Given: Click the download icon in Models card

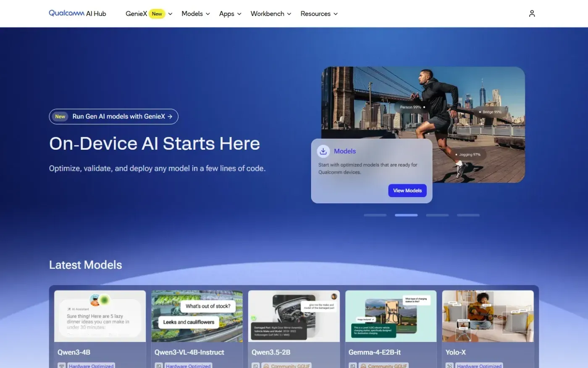Looking at the screenshot, I should tap(323, 151).
